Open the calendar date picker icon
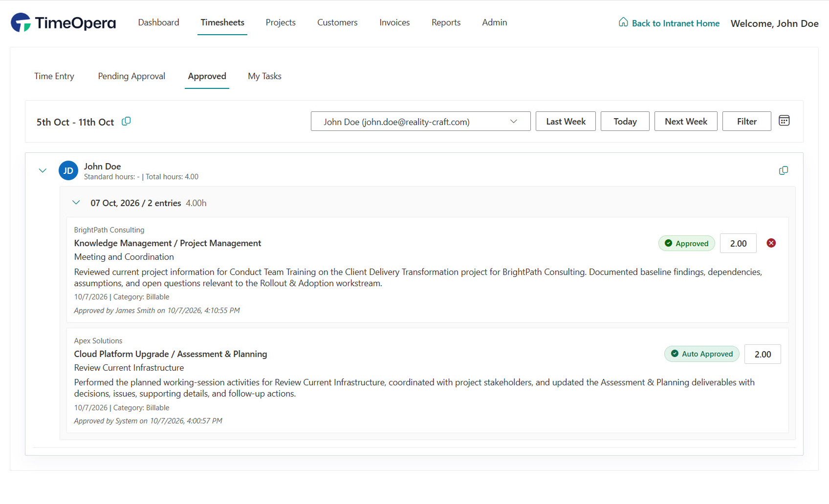The image size is (829, 504). point(784,121)
